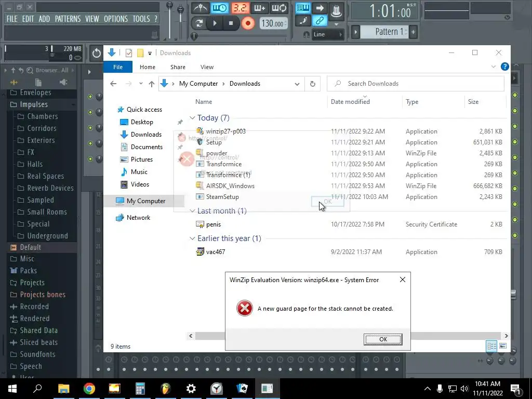Click OK in WinZip System Error dialog
The image size is (532, 399).
click(x=383, y=339)
